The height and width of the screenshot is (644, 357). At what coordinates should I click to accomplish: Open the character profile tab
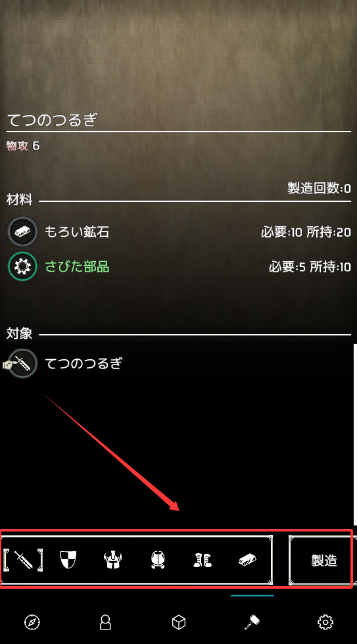[105, 622]
